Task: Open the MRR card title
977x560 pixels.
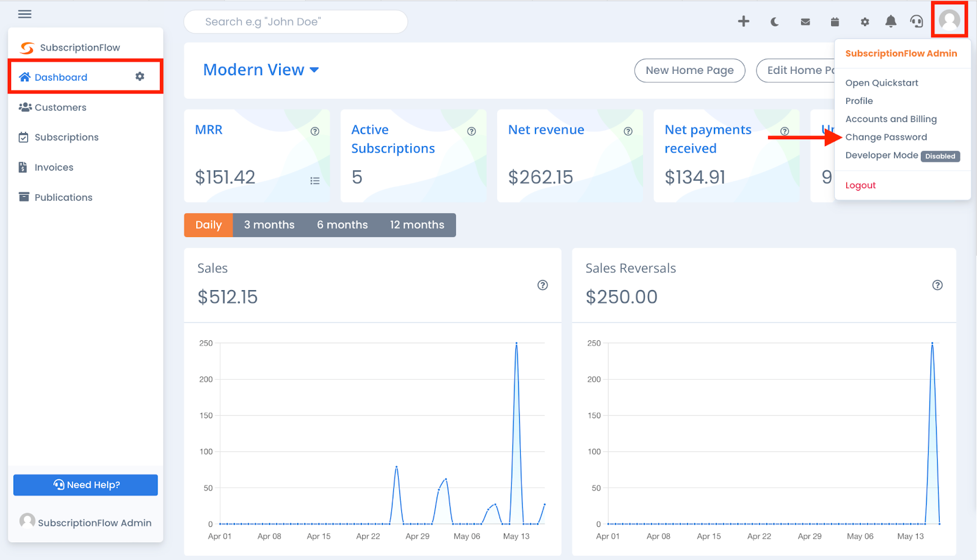Action: click(209, 129)
